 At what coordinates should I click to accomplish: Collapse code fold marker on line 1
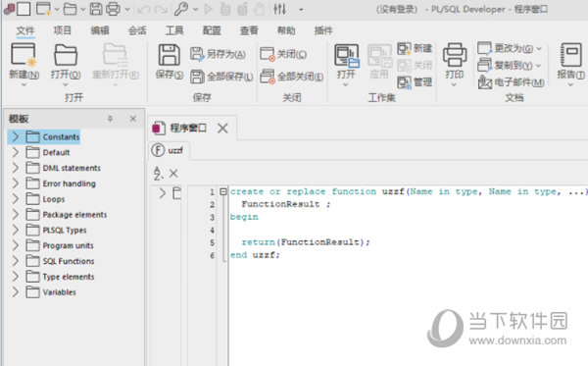coord(223,191)
